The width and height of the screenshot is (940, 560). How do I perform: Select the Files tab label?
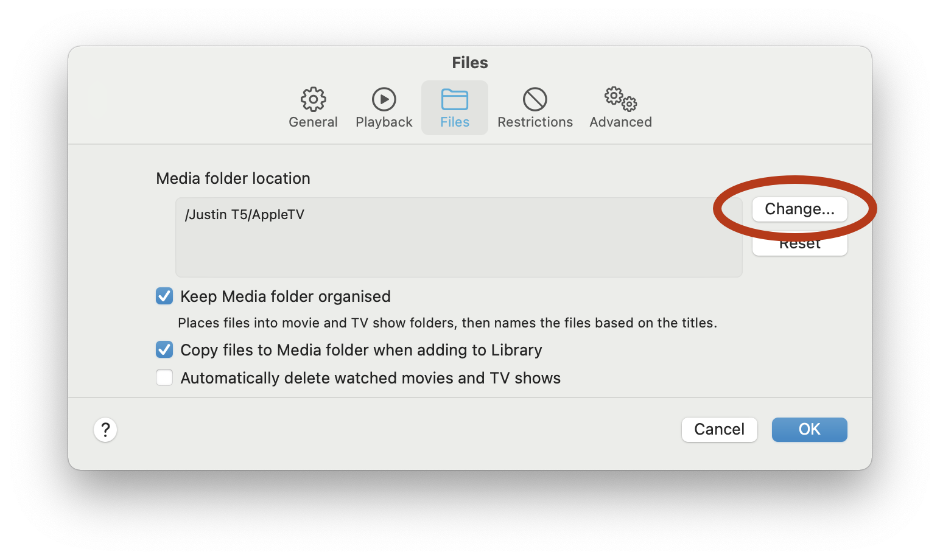tap(454, 122)
